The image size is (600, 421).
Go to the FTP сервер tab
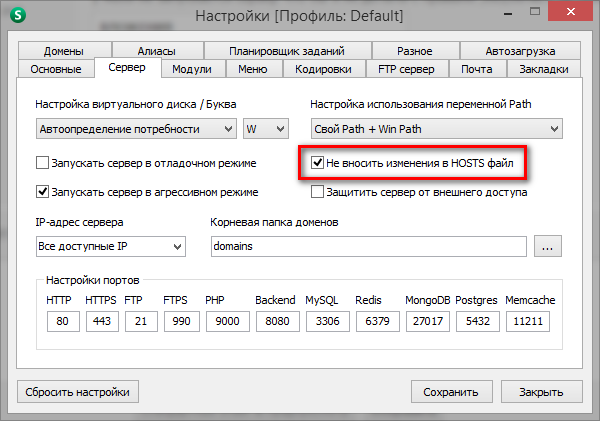[405, 69]
